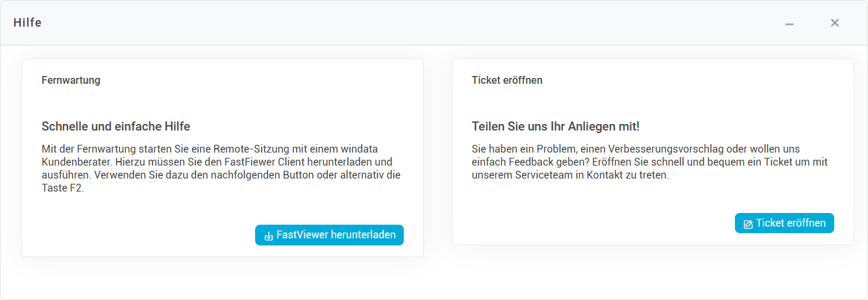Select the Fernwartung card header label
This screenshot has height=300, width=868.
tap(71, 81)
